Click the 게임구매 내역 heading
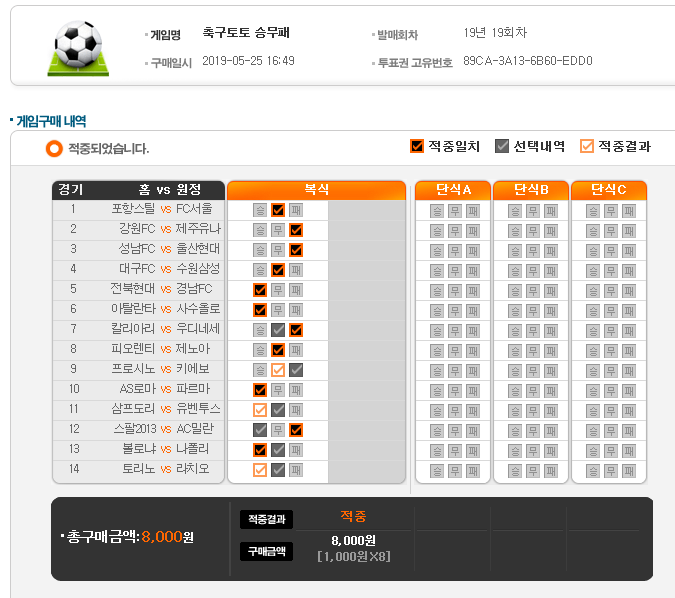The height and width of the screenshot is (598, 675). pos(51,121)
